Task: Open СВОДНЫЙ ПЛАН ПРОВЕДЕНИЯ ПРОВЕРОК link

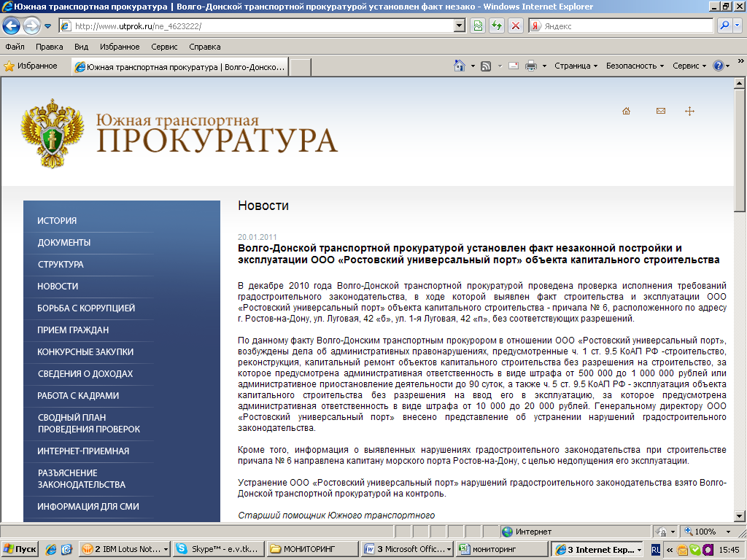Action: [88, 424]
